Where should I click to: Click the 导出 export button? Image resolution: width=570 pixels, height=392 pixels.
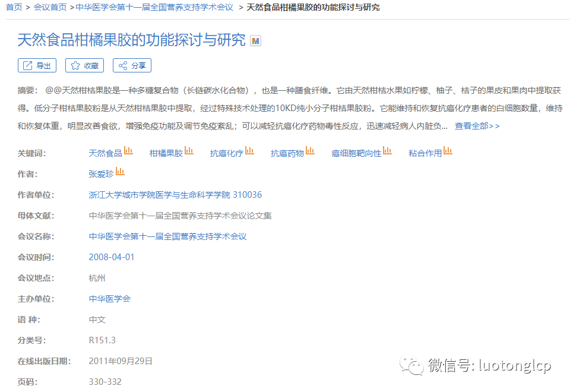[37, 65]
